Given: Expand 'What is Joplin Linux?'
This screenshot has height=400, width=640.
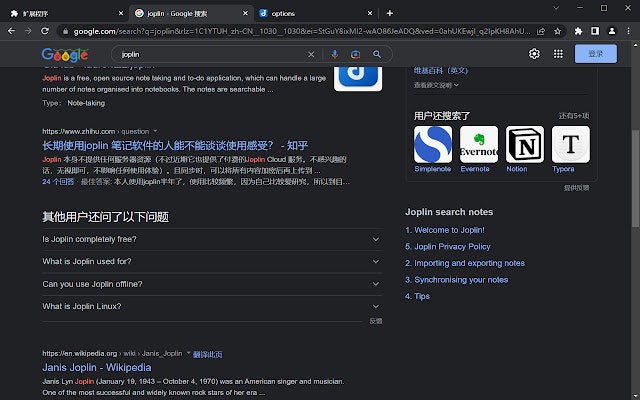Looking at the screenshot, I should click(x=212, y=307).
